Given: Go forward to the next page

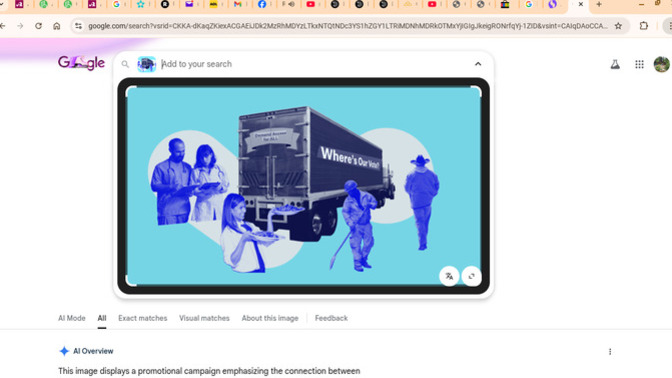Looking at the screenshot, I should (20, 26).
